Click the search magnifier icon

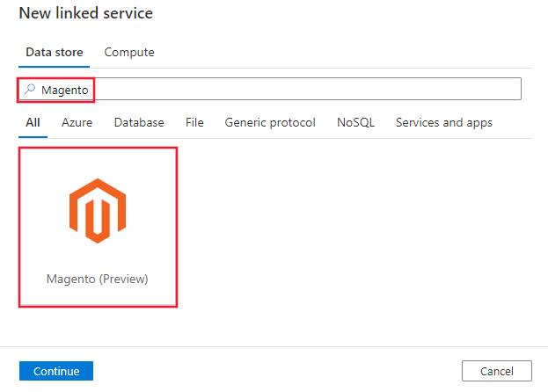(x=30, y=90)
